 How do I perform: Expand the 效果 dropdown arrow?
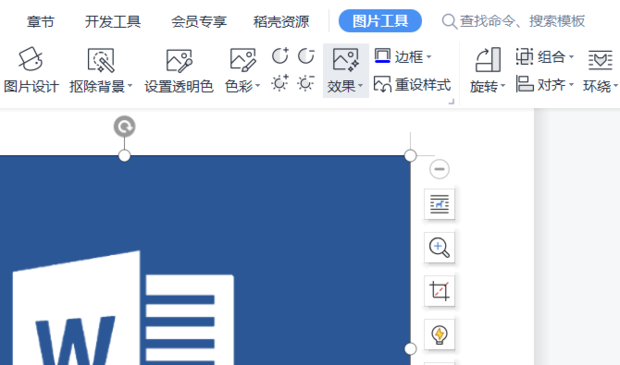click(360, 86)
